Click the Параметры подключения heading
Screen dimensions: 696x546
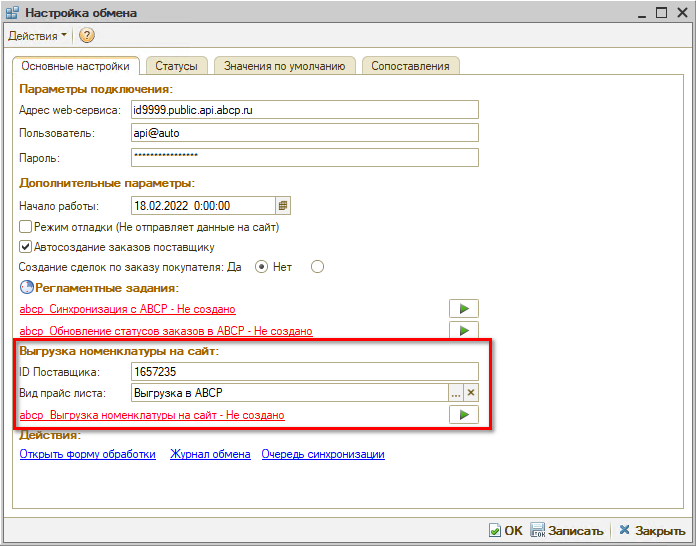[x=96, y=89]
